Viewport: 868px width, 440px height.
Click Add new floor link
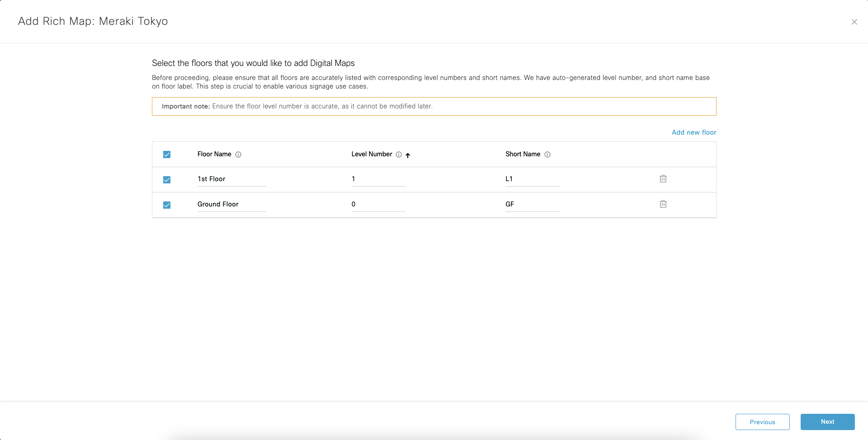(x=693, y=132)
